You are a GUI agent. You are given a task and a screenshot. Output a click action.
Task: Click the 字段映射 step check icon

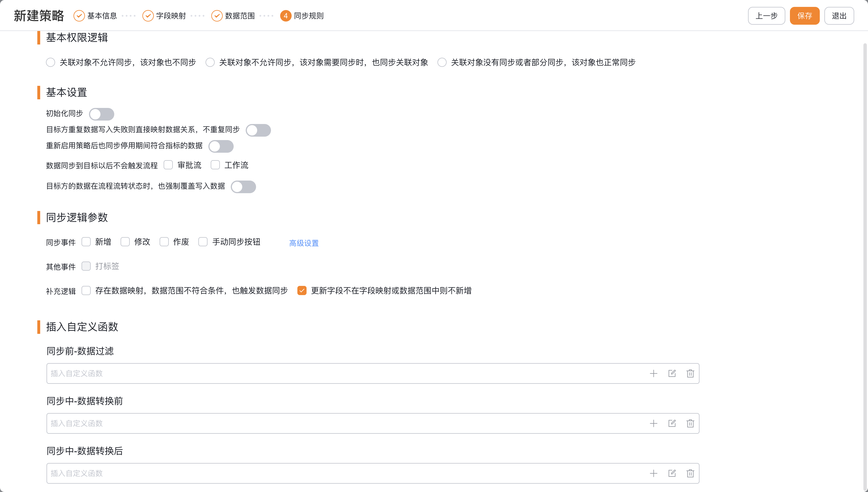(148, 16)
